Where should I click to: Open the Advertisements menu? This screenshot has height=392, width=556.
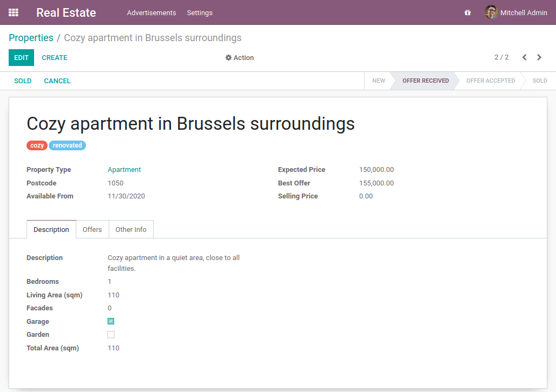point(151,12)
